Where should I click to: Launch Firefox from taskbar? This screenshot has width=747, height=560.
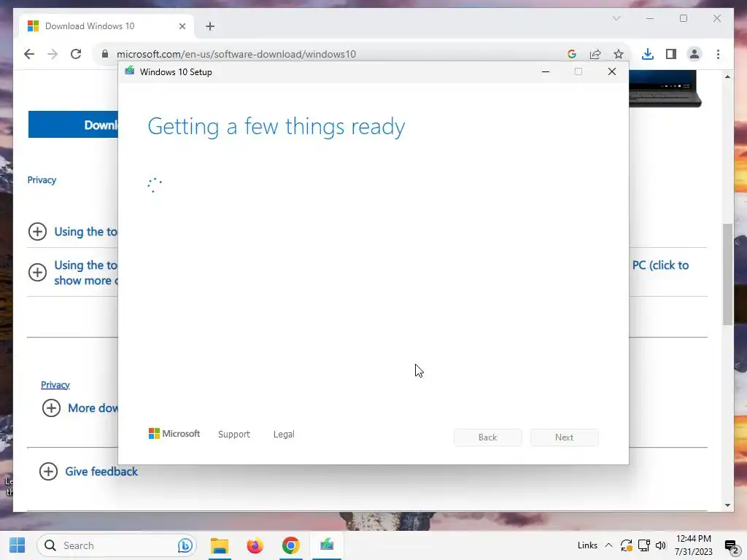255,545
